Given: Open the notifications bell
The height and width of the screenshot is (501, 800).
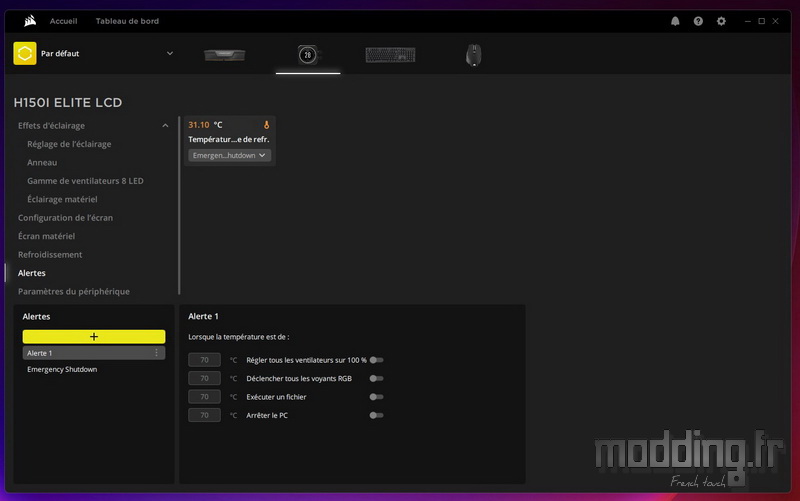Looking at the screenshot, I should (675, 21).
